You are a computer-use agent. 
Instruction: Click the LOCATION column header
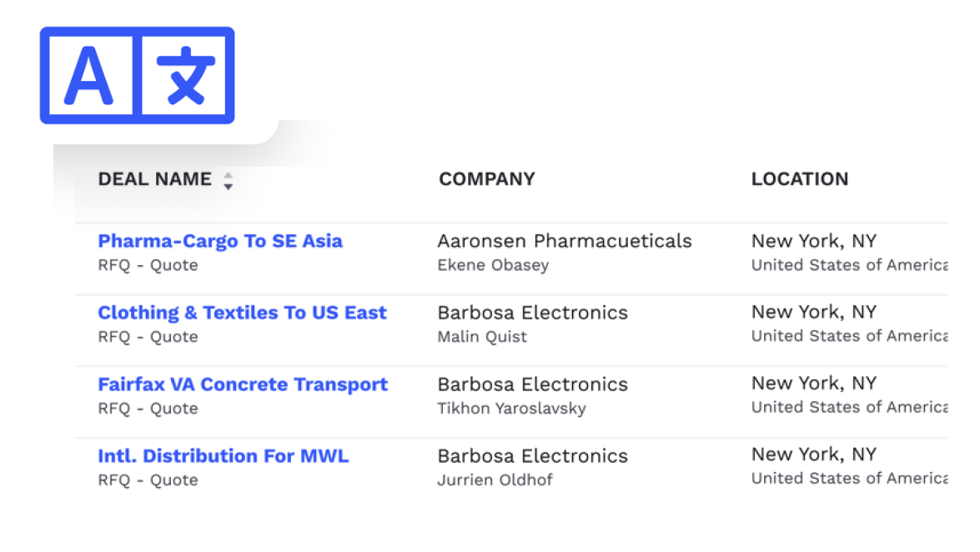click(799, 179)
